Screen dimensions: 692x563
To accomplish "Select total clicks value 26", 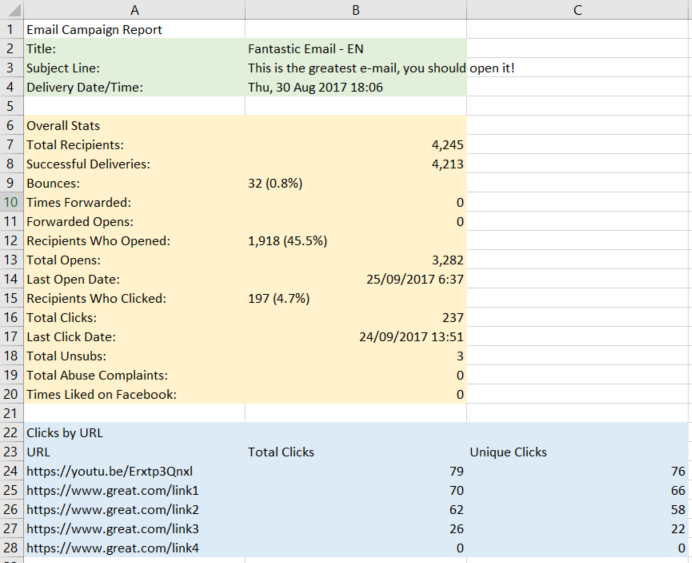I will coord(356,529).
